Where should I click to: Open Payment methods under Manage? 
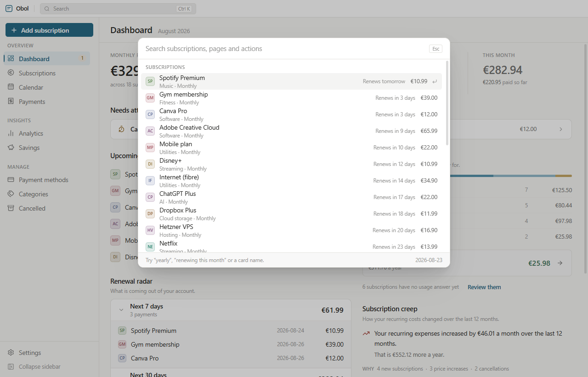[48, 180]
